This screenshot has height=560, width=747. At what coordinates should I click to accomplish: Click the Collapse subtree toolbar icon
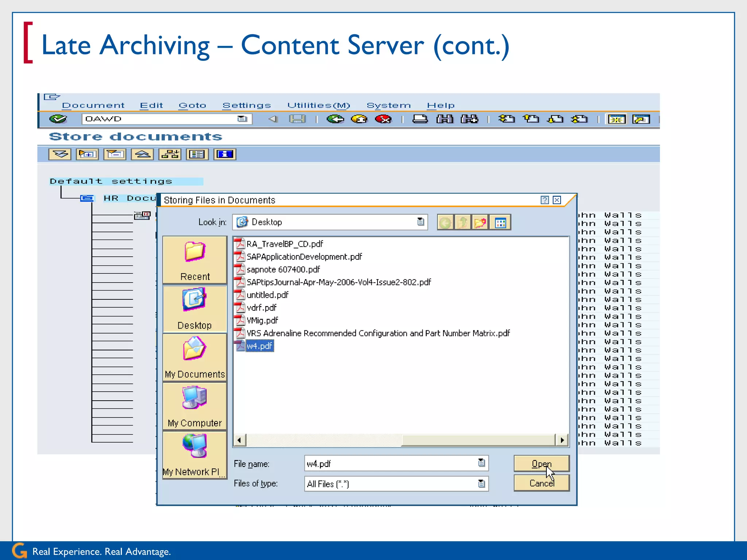point(115,154)
